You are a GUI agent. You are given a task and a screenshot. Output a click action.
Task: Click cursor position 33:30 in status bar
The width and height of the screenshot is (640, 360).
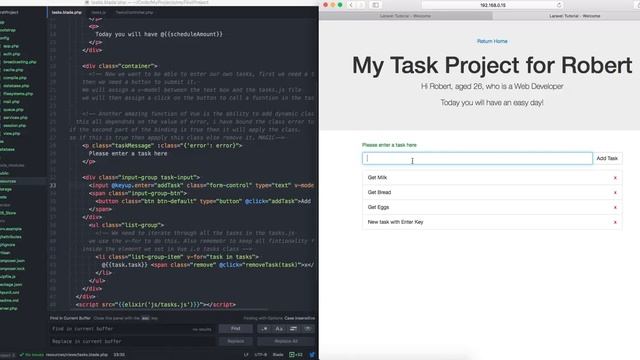(x=119, y=355)
